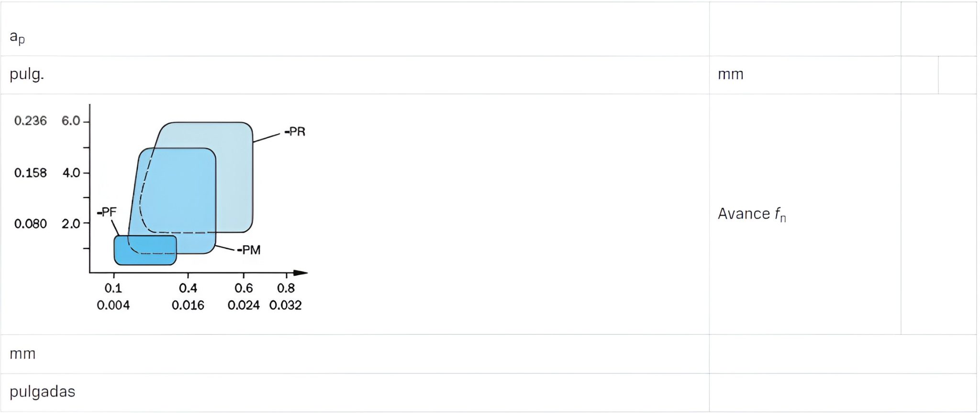Click the x-axis arrowhead on the chart

(301, 273)
